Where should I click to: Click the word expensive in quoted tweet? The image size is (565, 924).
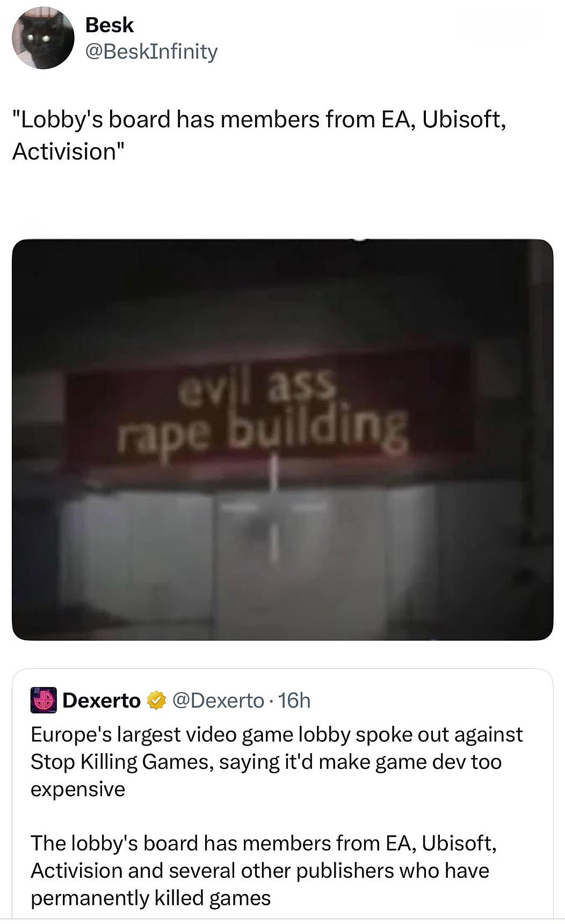click(78, 789)
